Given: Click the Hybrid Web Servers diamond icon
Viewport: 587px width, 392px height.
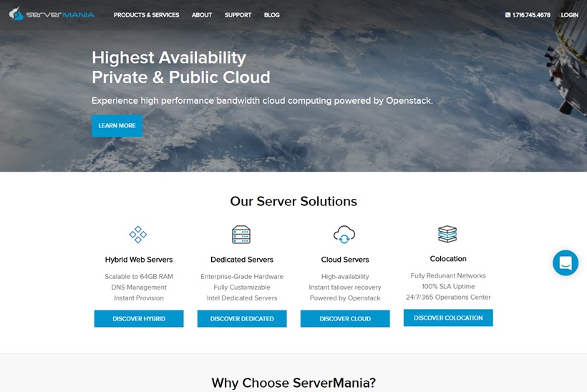Looking at the screenshot, I should click(x=138, y=235).
